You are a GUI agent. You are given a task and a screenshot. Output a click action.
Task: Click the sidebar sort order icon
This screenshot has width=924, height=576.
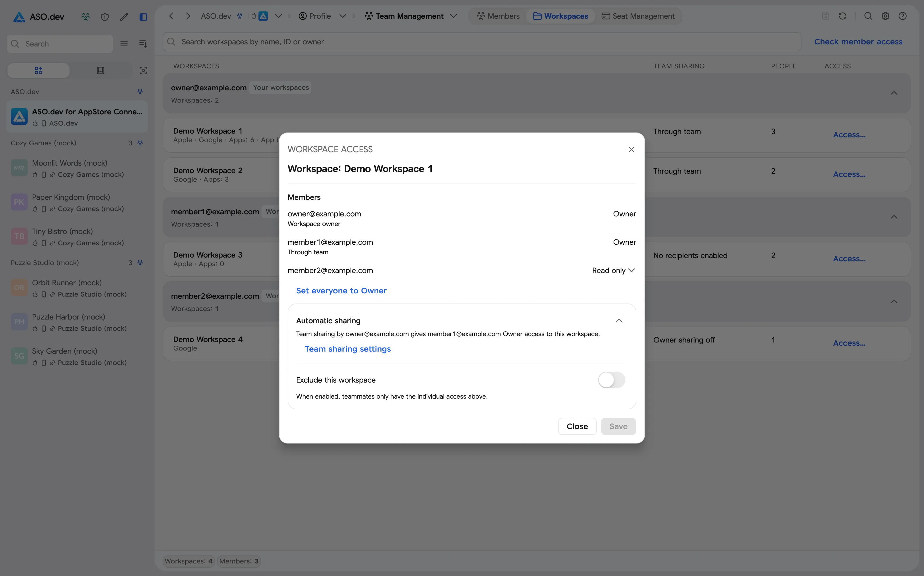(x=143, y=44)
